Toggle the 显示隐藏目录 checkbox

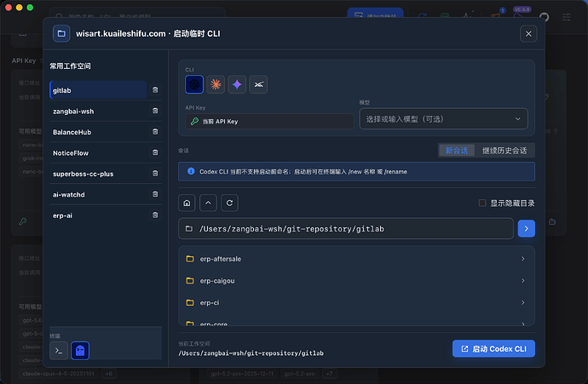coord(482,203)
